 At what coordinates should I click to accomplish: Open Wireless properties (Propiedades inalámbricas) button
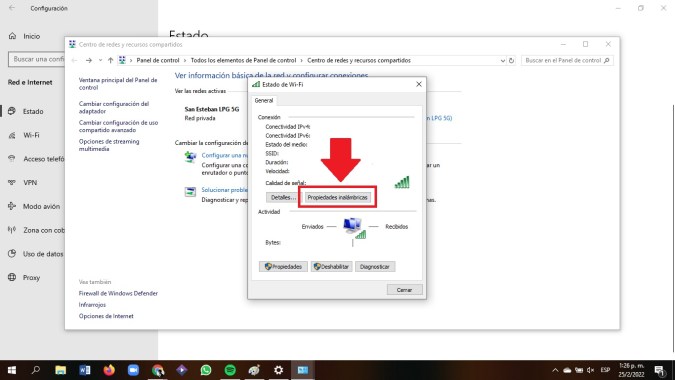click(x=337, y=198)
